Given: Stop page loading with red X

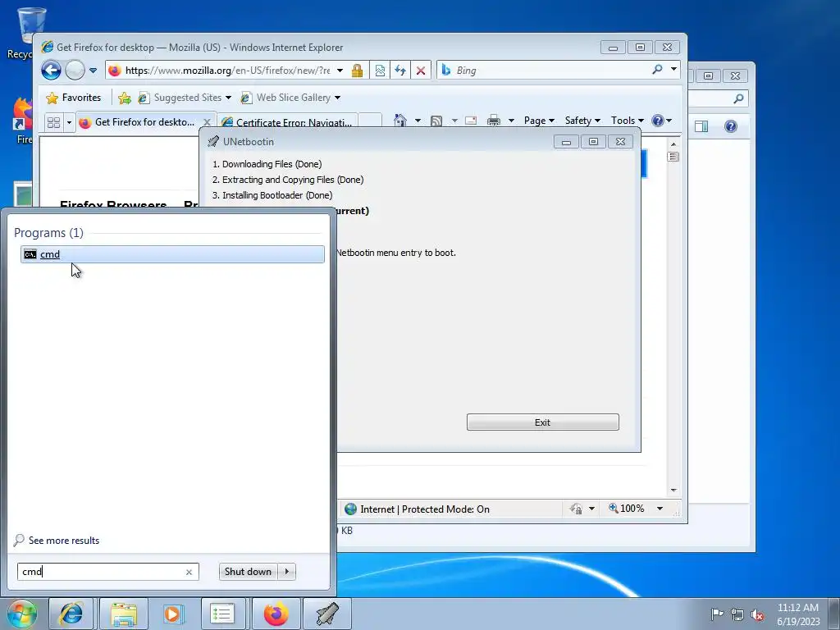Looking at the screenshot, I should coord(421,71).
